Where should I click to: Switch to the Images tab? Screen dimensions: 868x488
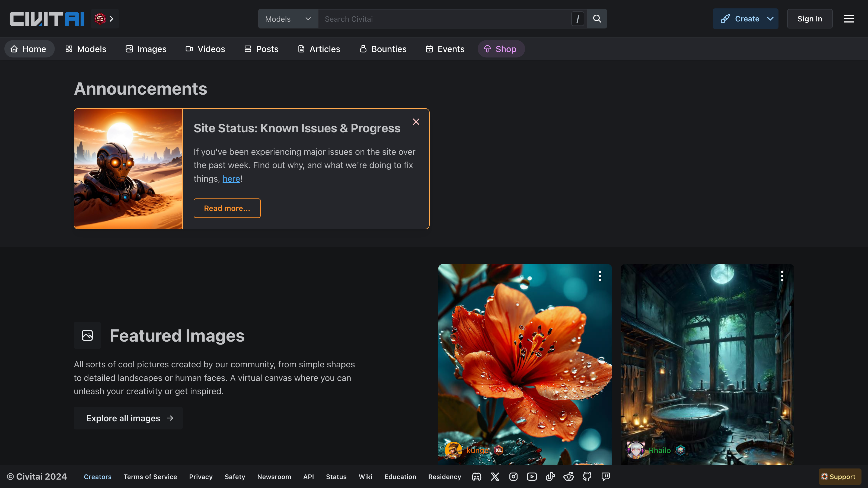(146, 49)
